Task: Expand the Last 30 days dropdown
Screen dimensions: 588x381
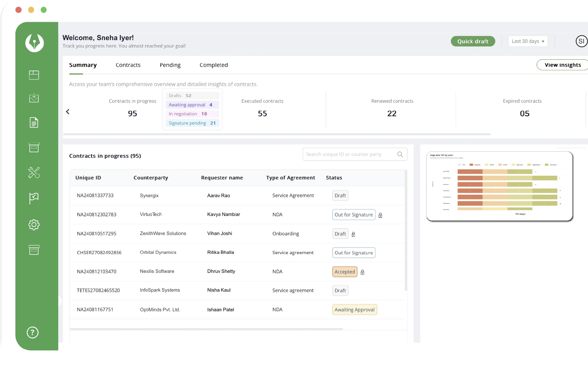Action: pyautogui.click(x=528, y=41)
